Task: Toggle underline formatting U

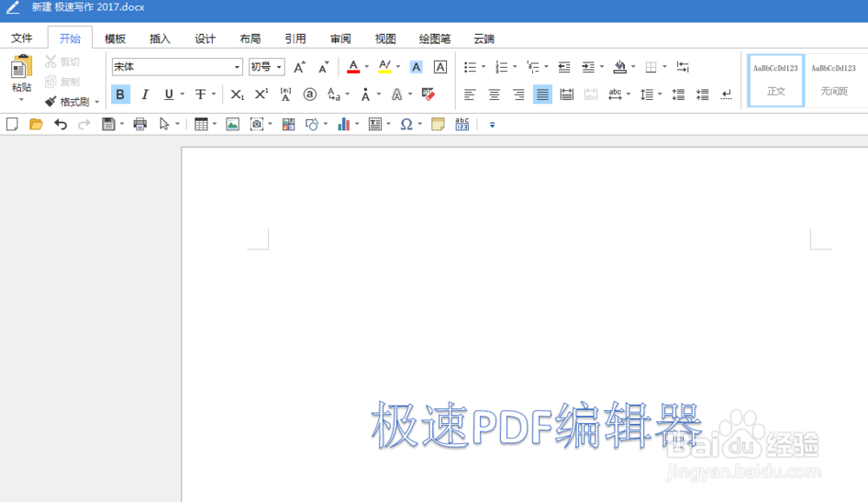Action: click(169, 94)
